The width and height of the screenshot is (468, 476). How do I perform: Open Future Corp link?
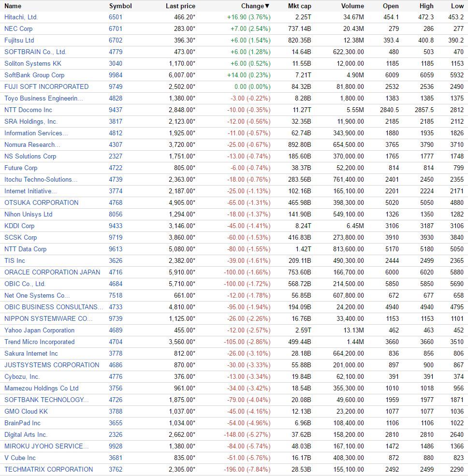(21, 168)
